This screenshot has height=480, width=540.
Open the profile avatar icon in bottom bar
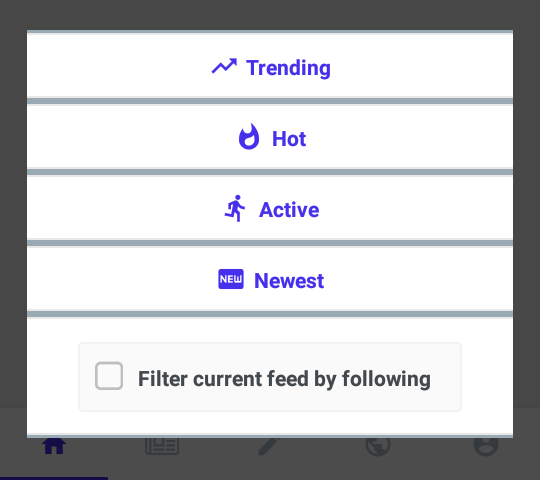(x=486, y=447)
